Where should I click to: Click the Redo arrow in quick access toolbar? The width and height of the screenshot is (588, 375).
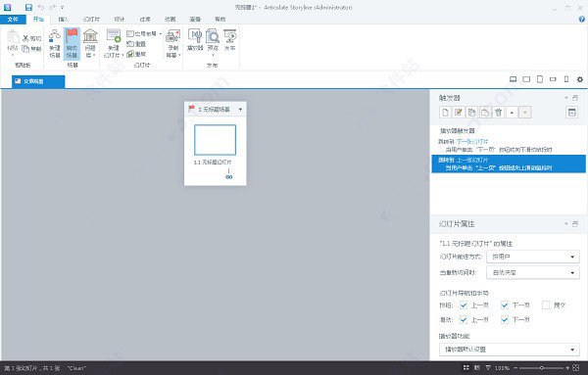point(53,7)
